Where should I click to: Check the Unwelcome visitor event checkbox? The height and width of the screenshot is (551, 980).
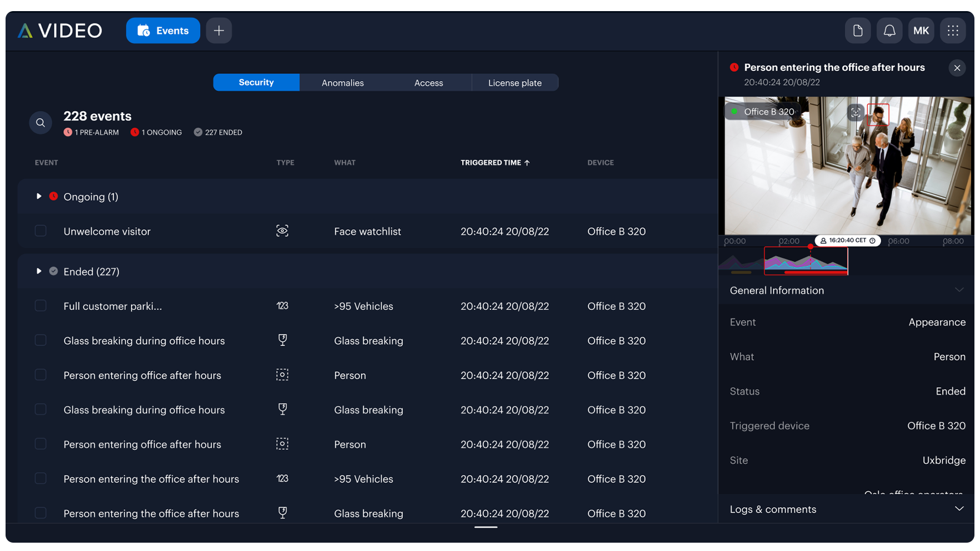(41, 231)
